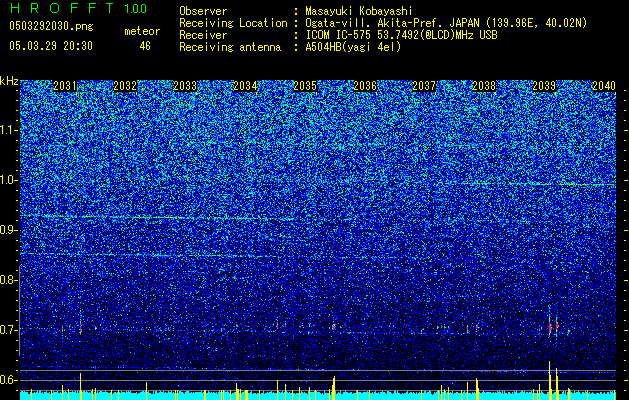The height and width of the screenshot is (400, 629).
Task: Click the HROFFT 1.0.0 title text
Action: pyautogui.click(x=79, y=8)
